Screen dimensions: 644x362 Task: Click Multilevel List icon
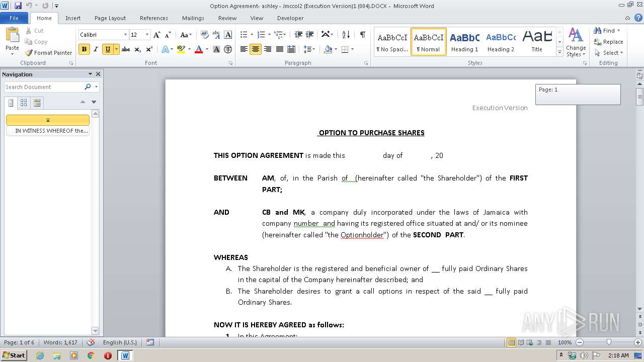[x=278, y=35]
